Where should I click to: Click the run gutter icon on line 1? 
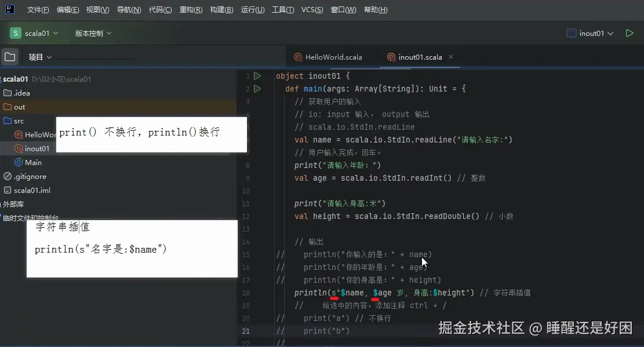click(257, 76)
